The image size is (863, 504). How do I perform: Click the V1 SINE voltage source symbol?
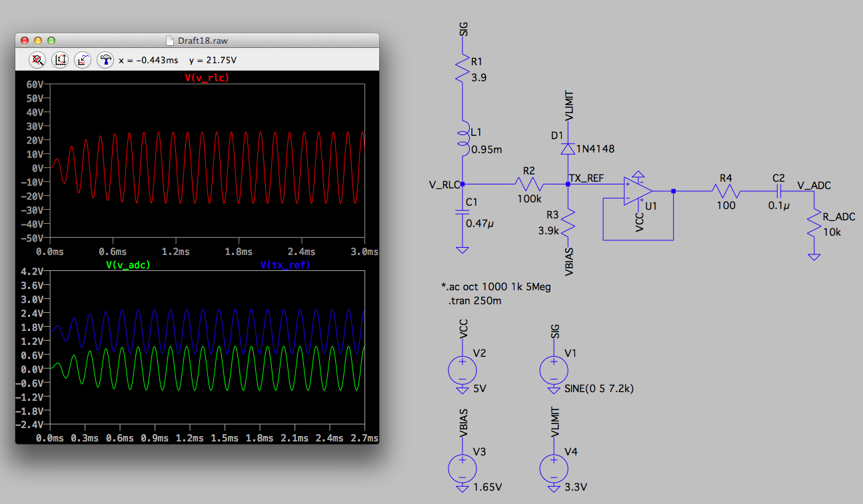click(553, 369)
